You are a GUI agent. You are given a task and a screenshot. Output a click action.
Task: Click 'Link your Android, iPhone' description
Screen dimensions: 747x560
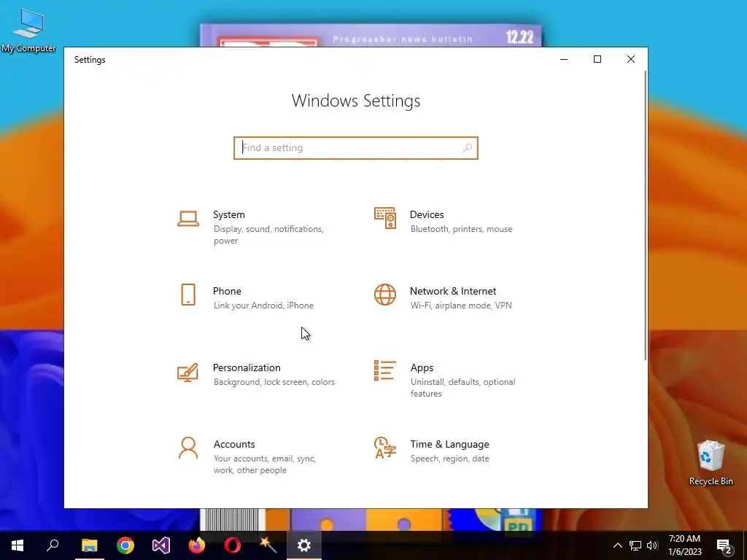tap(263, 306)
